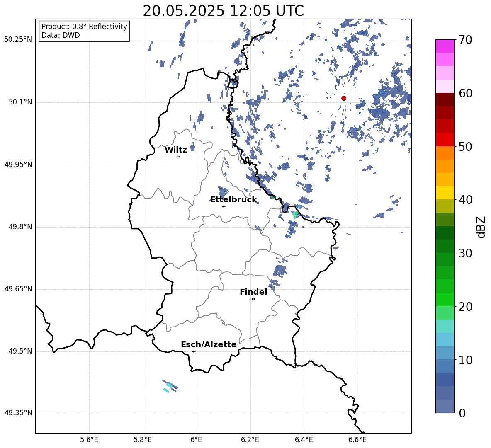Click the 6.2°E longitude label
The width and height of the screenshot is (491, 448).
[x=250, y=440]
